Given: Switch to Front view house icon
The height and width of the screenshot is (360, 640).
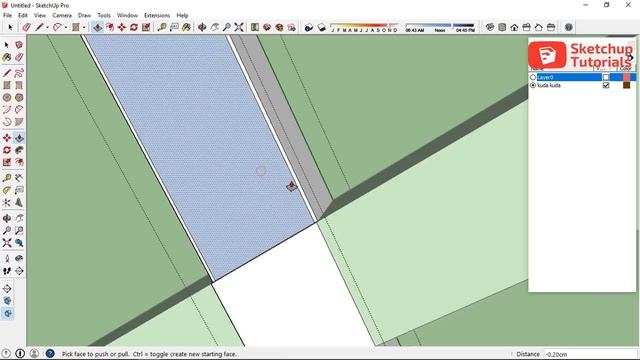Looking at the screenshot, I should click(514, 27).
